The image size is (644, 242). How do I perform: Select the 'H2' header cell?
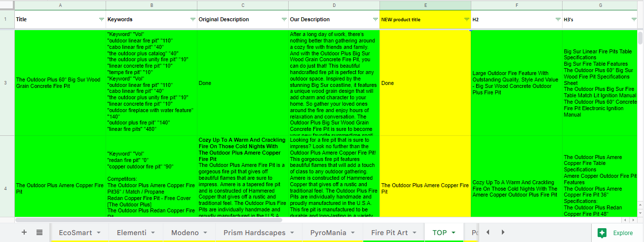[x=517, y=20]
